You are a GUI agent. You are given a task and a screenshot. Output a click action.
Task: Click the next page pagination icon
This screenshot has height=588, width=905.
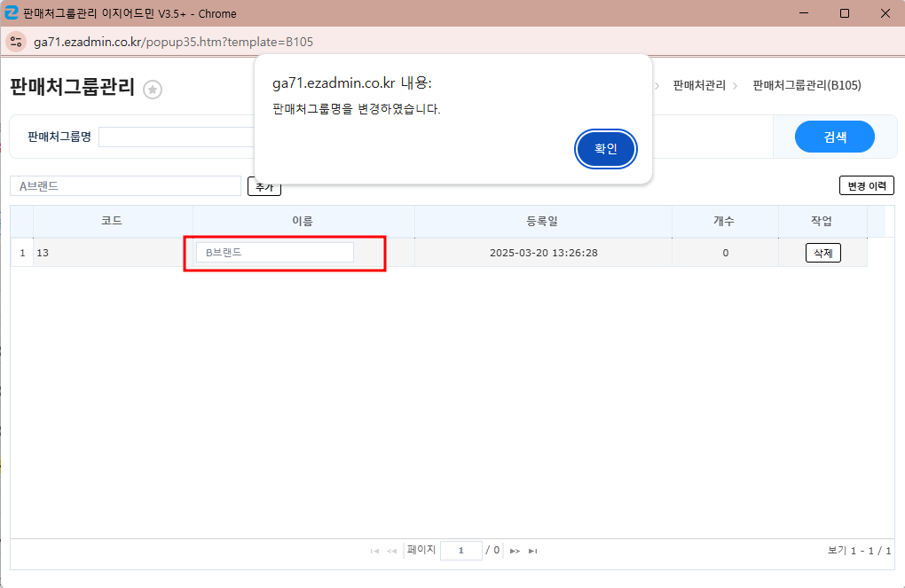point(515,551)
